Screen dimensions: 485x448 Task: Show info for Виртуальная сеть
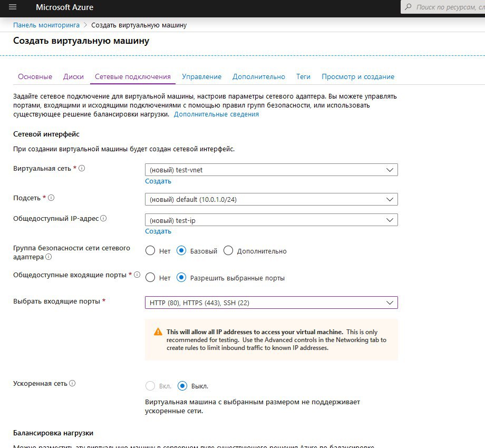pos(82,168)
